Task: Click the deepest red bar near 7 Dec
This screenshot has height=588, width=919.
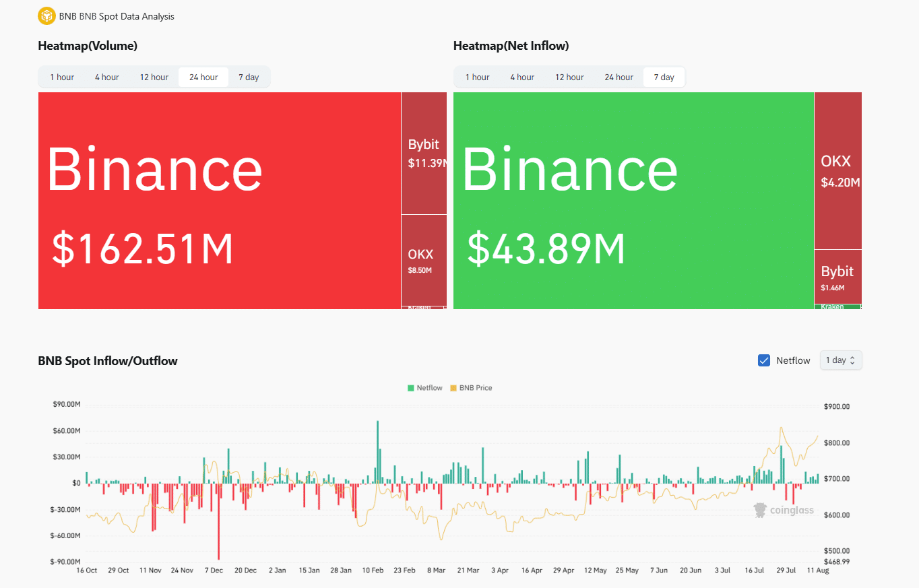Action: coord(218,521)
